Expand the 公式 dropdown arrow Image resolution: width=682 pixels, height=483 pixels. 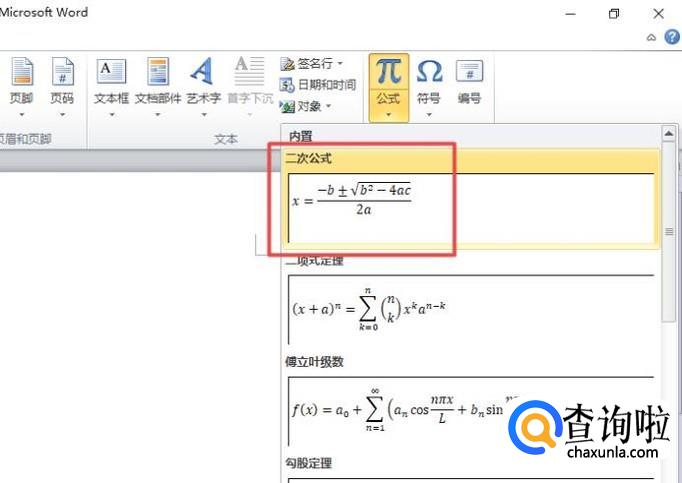coord(388,115)
